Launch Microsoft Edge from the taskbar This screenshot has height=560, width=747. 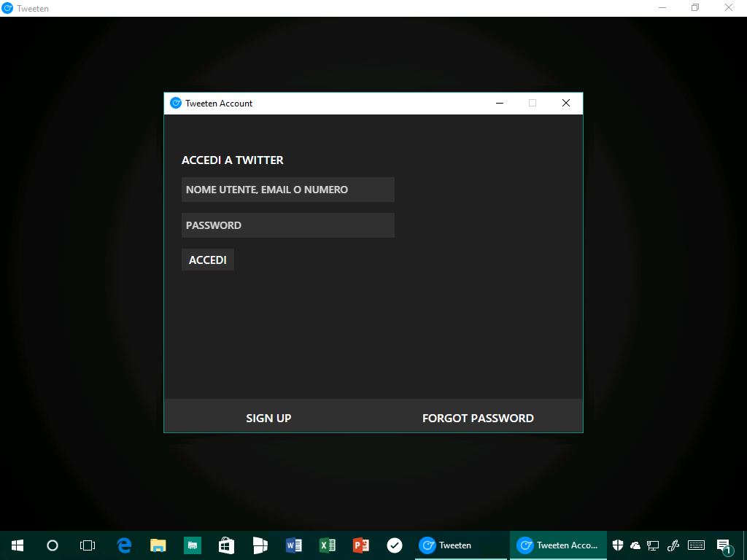pos(124,545)
